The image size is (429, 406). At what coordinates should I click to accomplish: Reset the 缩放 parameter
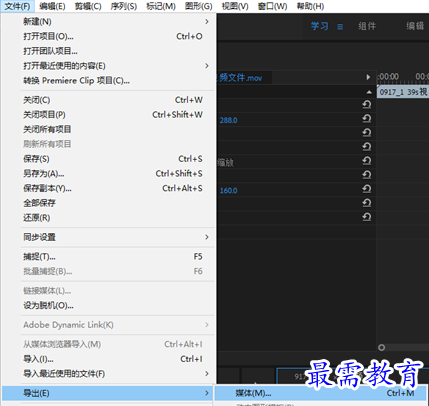pos(367,161)
